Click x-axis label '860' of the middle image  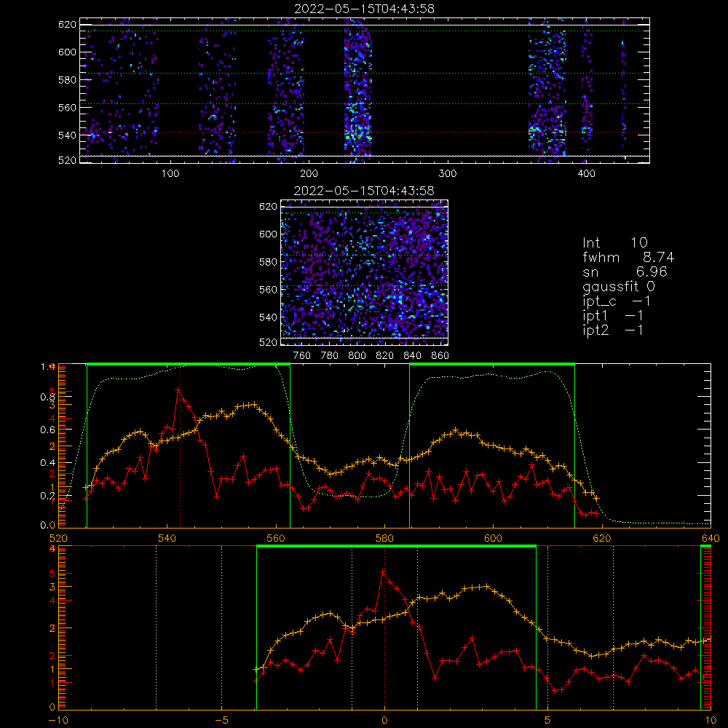pos(440,356)
